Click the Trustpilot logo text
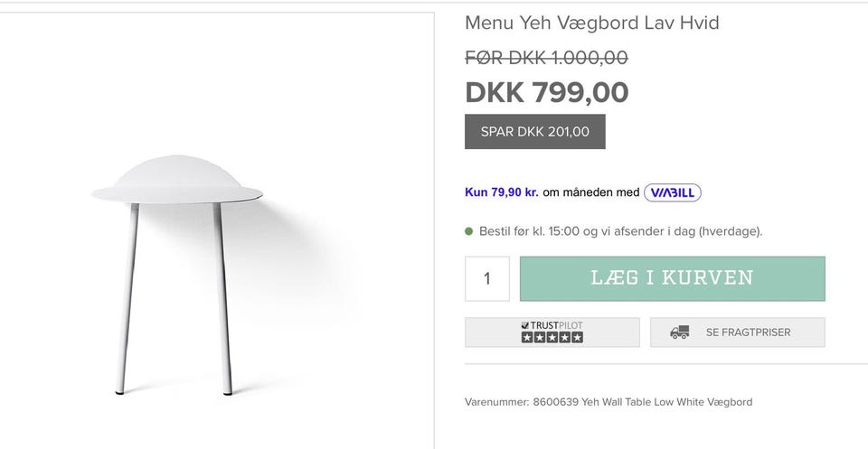This screenshot has height=449, width=868. click(552, 326)
